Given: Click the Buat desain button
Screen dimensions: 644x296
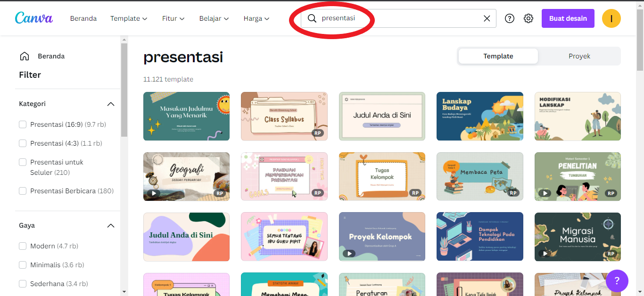Looking at the screenshot, I should [568, 18].
